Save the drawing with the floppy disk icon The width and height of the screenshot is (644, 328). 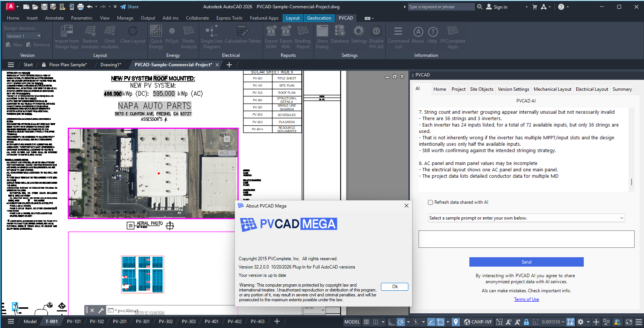click(x=44, y=7)
